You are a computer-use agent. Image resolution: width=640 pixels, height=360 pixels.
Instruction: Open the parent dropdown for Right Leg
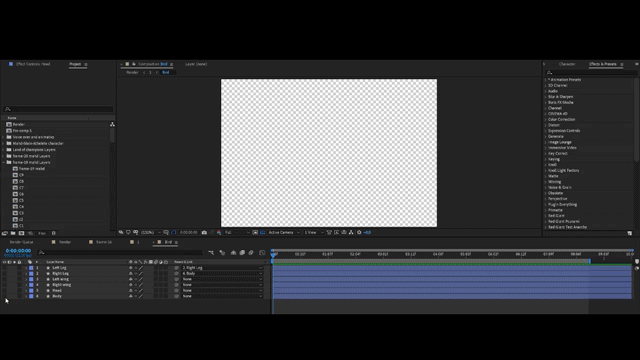coord(222,273)
